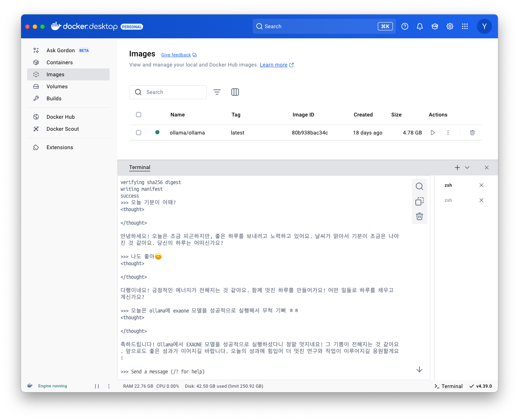519x420 pixels.
Task: Open the images filter icon
Action: point(217,92)
